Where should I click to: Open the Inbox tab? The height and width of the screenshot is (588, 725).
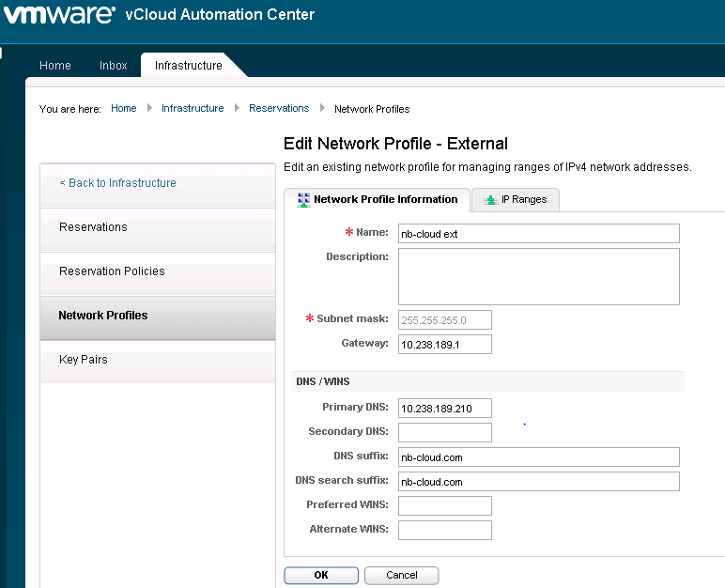[x=114, y=65]
